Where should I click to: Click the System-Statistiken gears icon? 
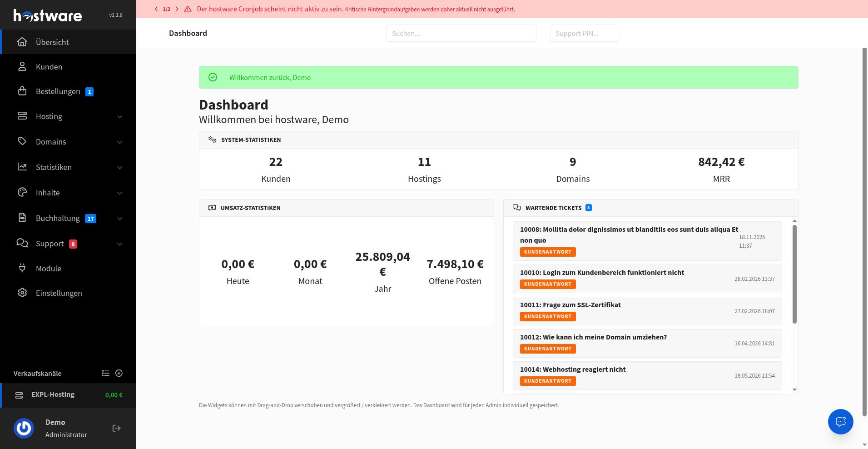click(x=212, y=140)
